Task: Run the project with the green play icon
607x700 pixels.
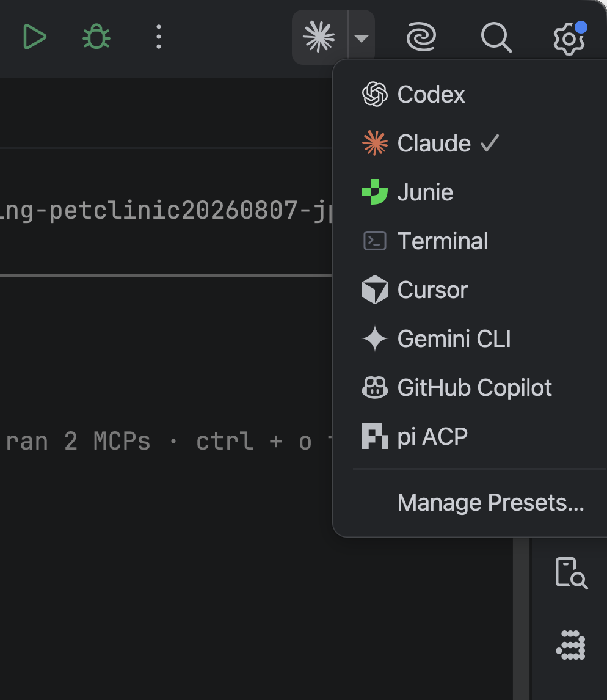Action: (34, 37)
